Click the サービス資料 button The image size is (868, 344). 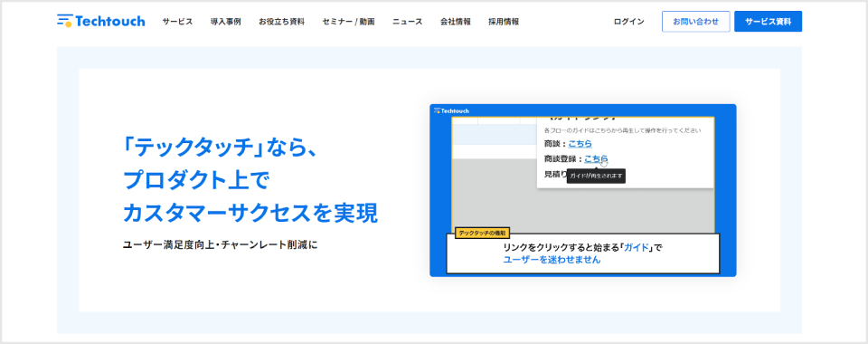click(x=768, y=22)
